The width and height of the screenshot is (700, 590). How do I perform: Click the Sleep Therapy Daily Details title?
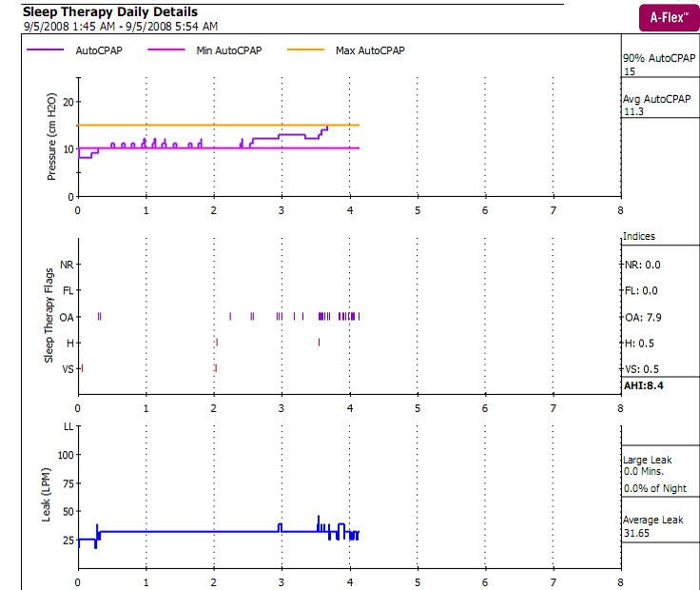pyautogui.click(x=109, y=11)
